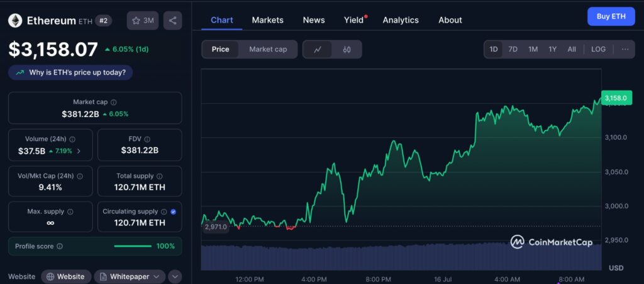Screen dimensions: 644x284
Task: Set chart range to 1M
Action: [533, 49]
